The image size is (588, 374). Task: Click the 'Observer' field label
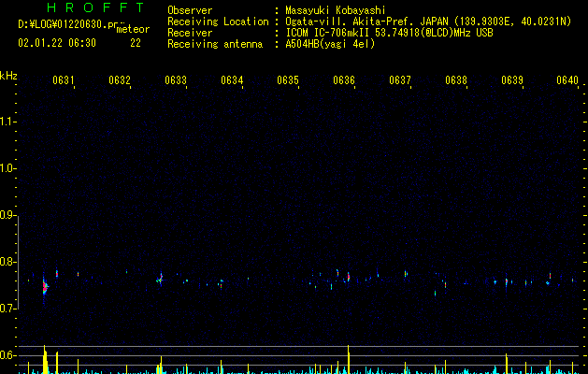(x=190, y=10)
